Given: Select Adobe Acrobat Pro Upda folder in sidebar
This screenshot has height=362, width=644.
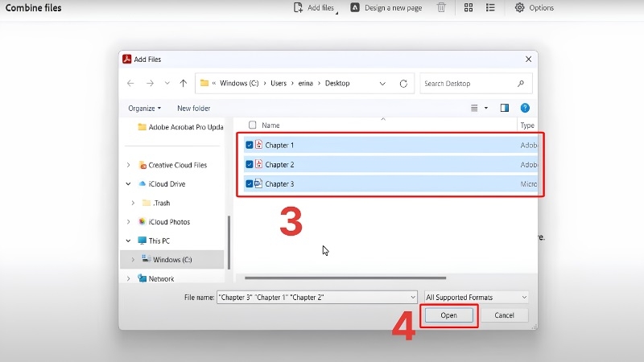Looking at the screenshot, I should pyautogui.click(x=180, y=127).
